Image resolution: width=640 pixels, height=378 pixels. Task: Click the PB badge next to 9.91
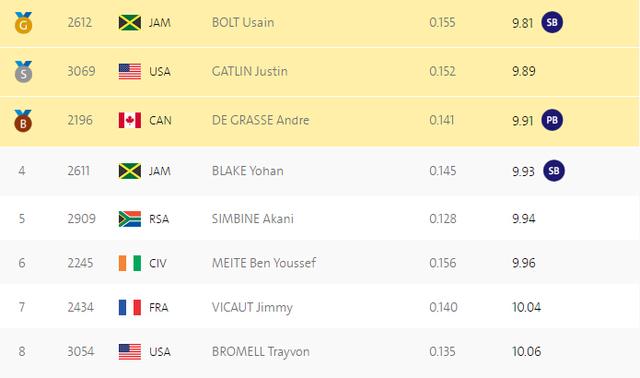pos(552,120)
